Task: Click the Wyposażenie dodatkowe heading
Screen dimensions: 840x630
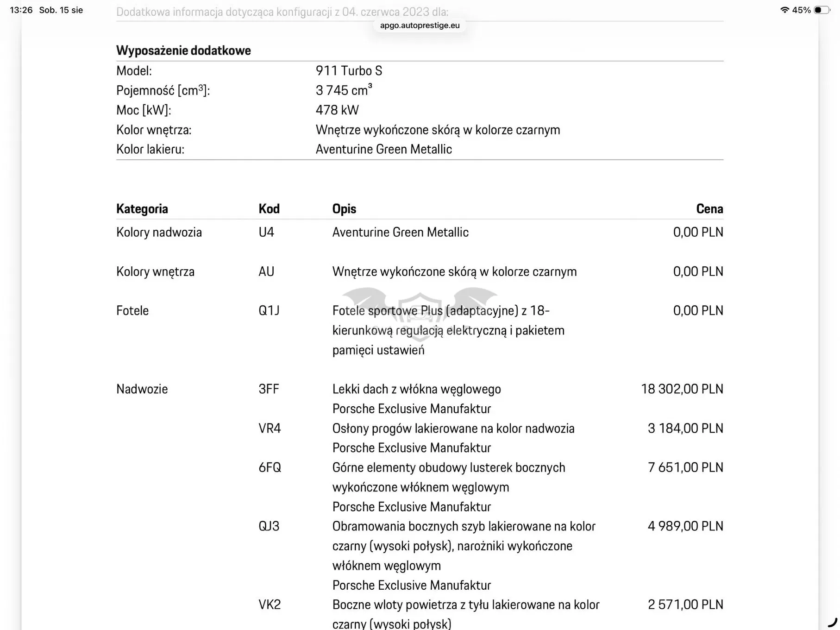Action: pyautogui.click(x=183, y=50)
